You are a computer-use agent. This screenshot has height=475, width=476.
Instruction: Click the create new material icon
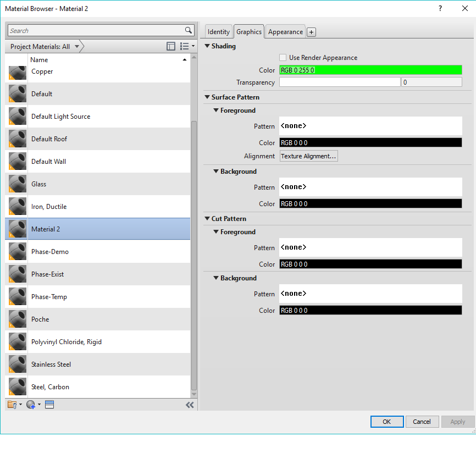coord(31,405)
